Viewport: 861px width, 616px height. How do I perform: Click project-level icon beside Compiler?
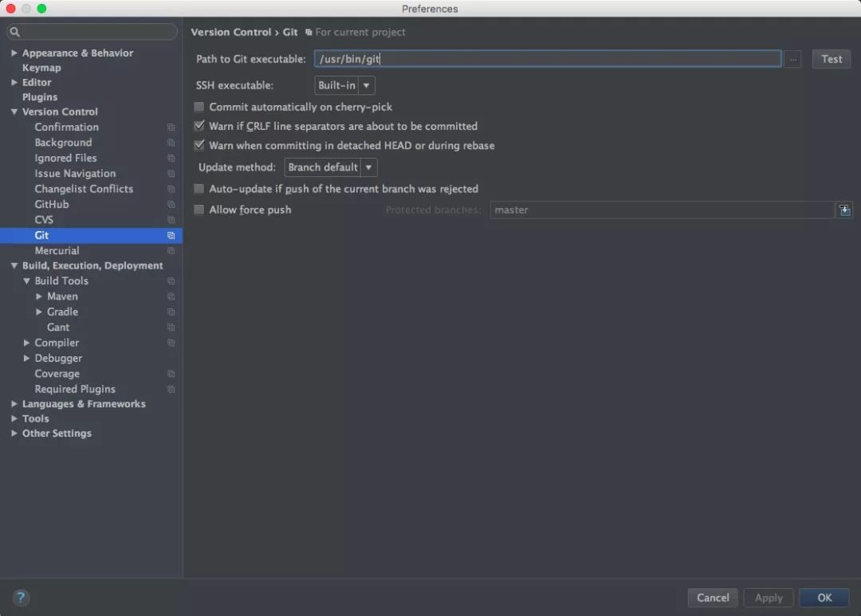point(171,343)
